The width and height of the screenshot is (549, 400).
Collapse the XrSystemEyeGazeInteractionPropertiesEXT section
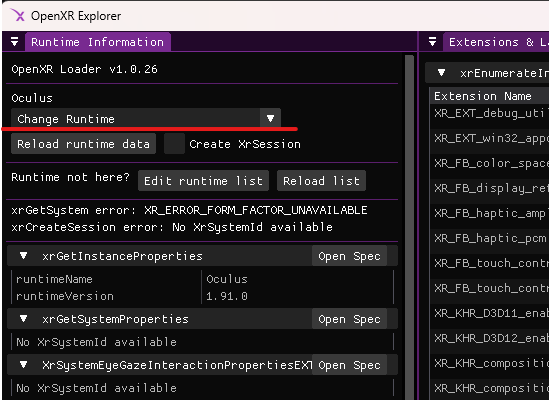23,365
